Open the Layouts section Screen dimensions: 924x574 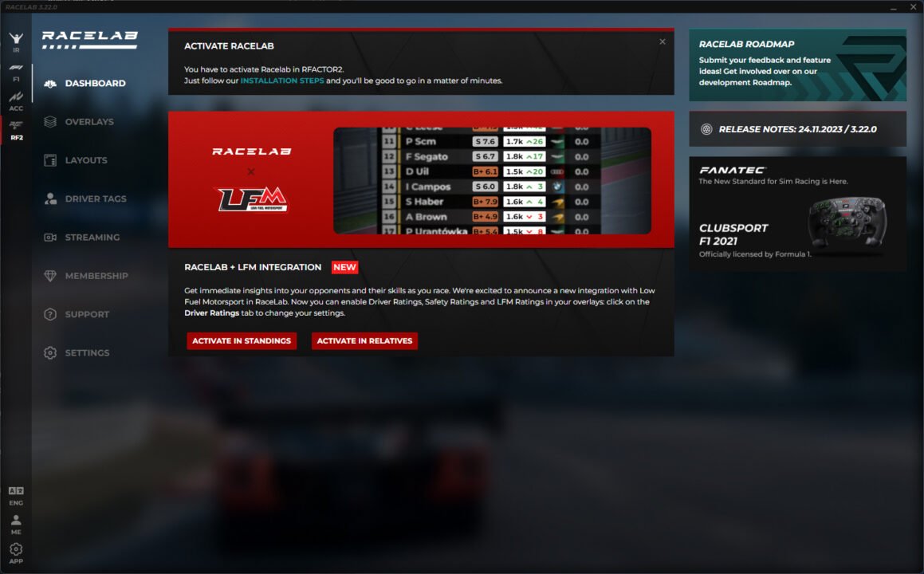[x=86, y=160]
